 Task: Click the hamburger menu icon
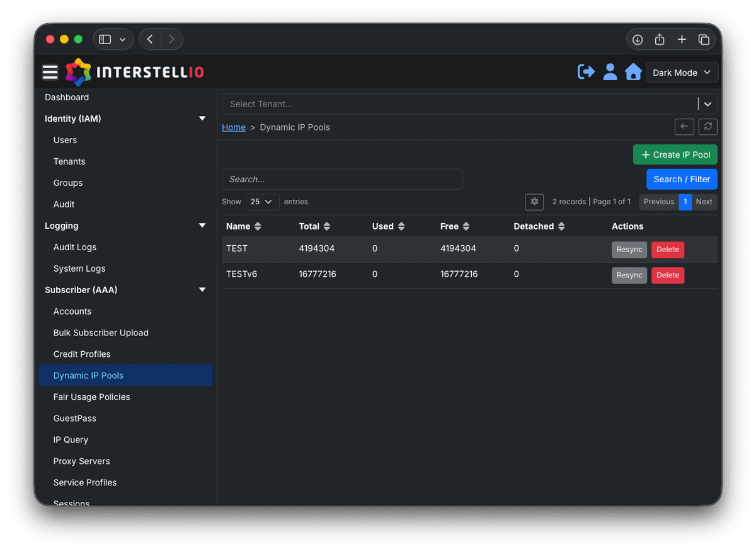click(x=50, y=72)
